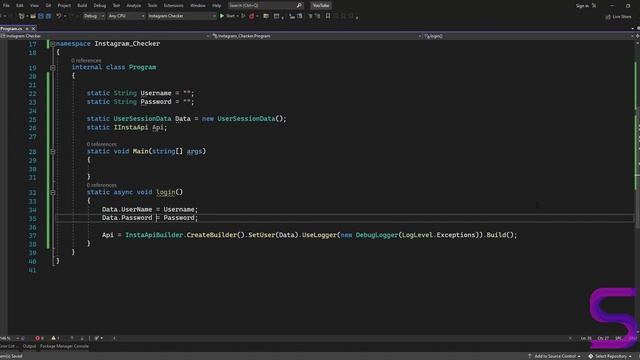Click the Open File folder icon
Viewport: 640px width, 360px height.
click(x=33, y=16)
